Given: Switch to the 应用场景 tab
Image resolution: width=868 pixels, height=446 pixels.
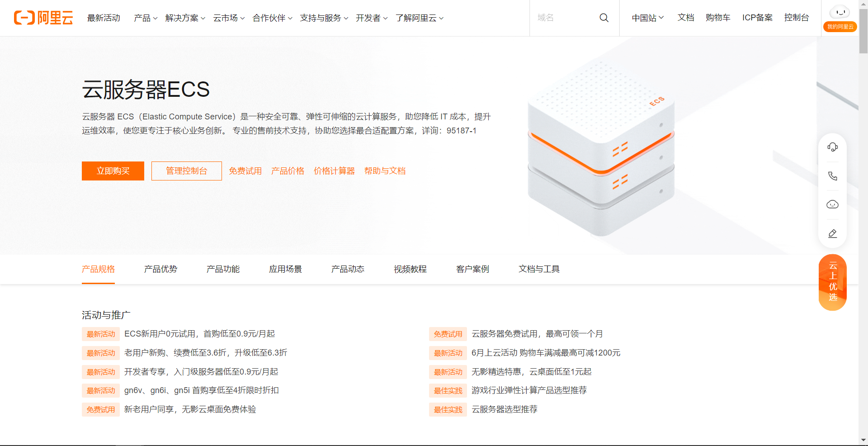Looking at the screenshot, I should tap(285, 269).
